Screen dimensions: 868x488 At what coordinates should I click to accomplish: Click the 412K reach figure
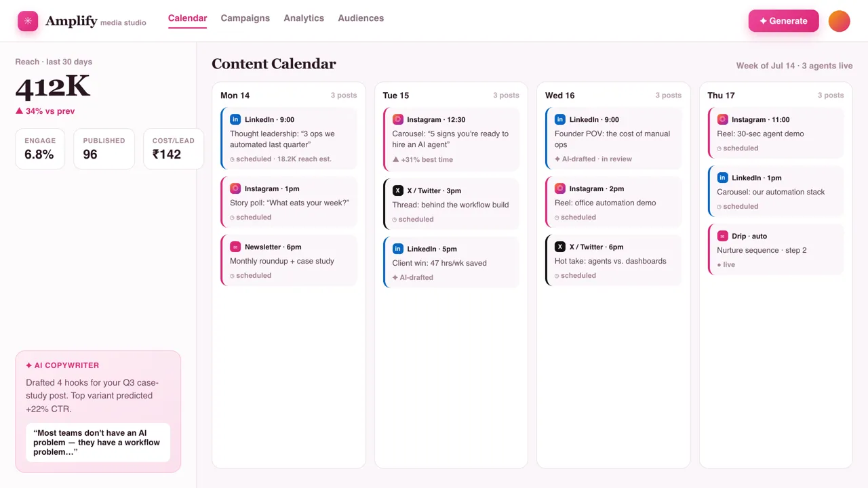point(53,87)
